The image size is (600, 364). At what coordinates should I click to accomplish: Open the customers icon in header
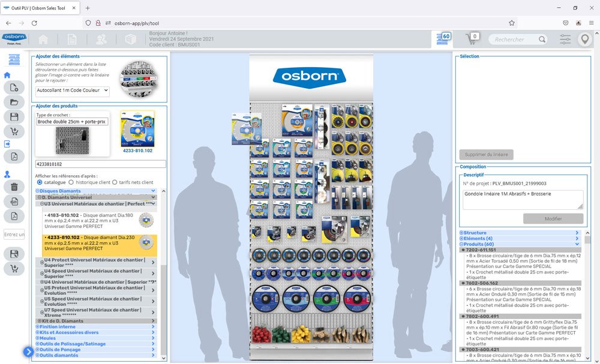coord(101,40)
